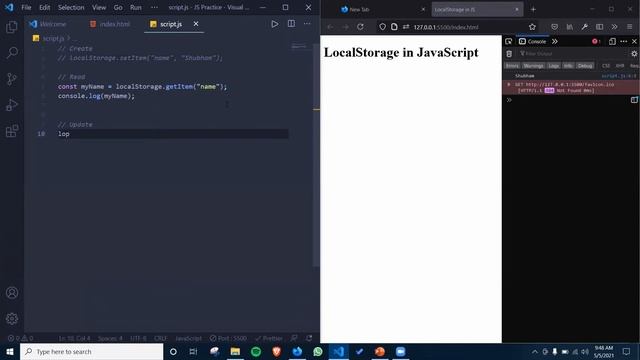Screen dimensions: 640x360
Task: Open the Manage gear in VS Code
Action: pos(12,318)
